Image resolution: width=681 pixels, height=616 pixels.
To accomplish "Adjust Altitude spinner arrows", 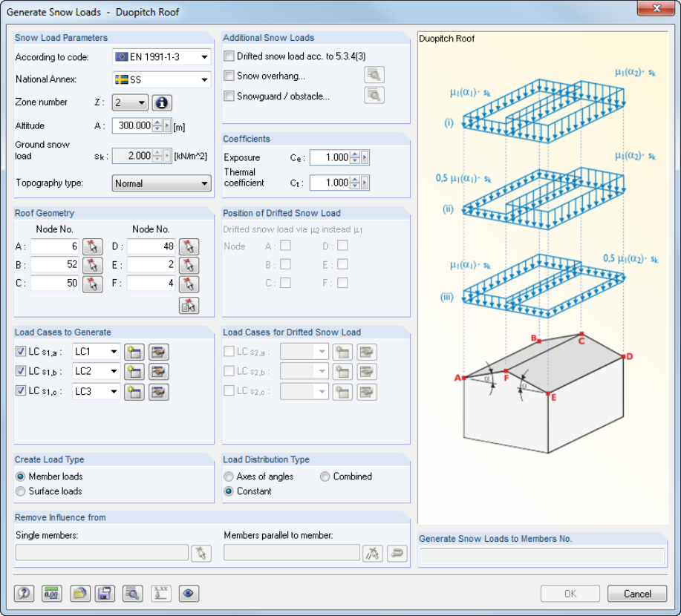I will coord(157,126).
